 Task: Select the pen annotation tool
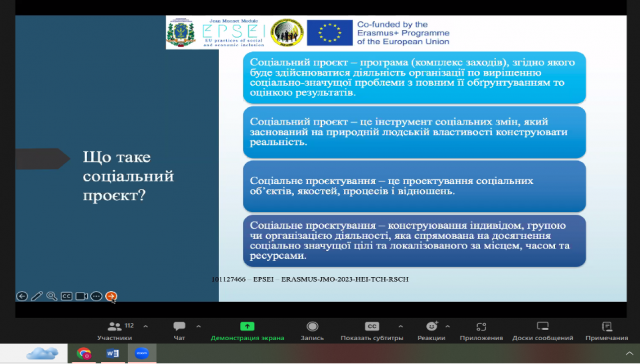(x=37, y=296)
